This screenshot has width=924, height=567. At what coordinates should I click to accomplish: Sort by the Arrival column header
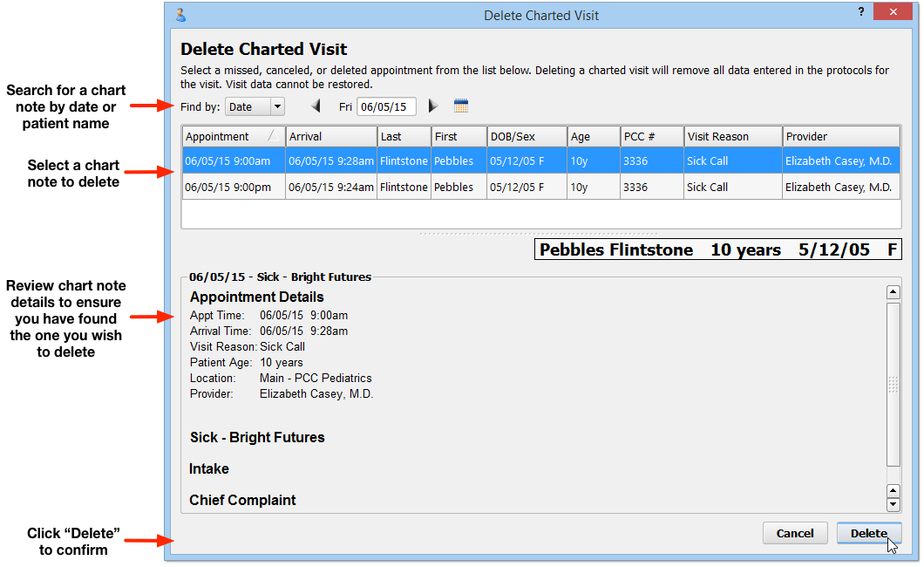331,137
